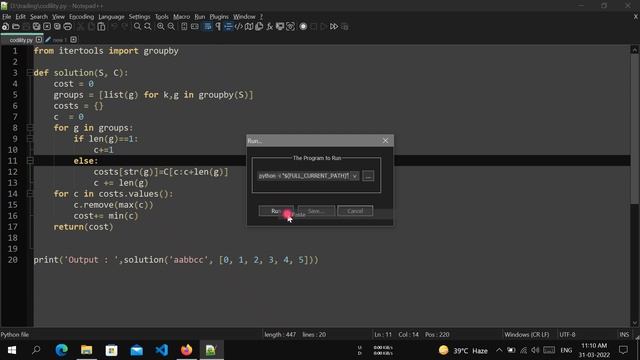Open File Explorer from taskbar
The width and height of the screenshot is (640, 360).
[87, 350]
